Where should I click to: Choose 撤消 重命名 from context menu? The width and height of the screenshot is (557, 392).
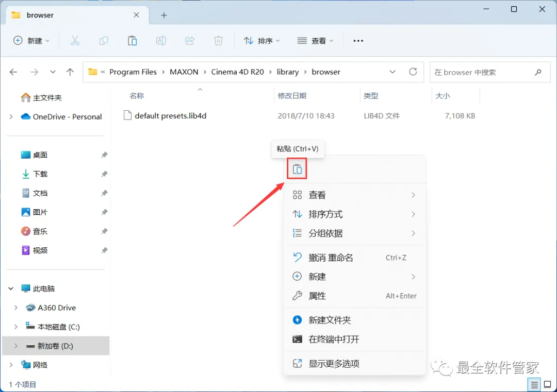click(355, 258)
